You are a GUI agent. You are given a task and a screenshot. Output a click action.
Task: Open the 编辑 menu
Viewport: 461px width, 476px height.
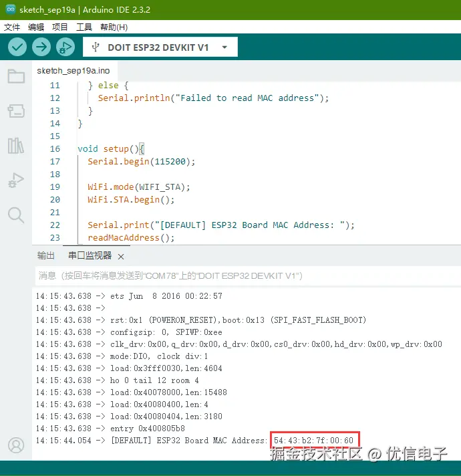[36, 27]
